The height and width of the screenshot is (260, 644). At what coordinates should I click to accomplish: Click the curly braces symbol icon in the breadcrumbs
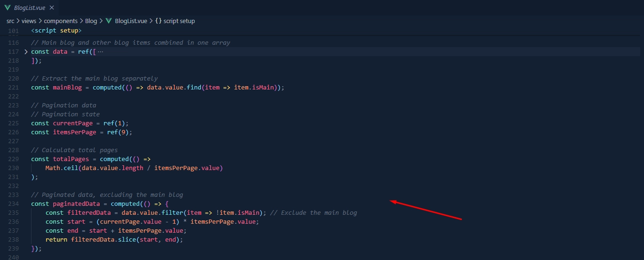158,21
